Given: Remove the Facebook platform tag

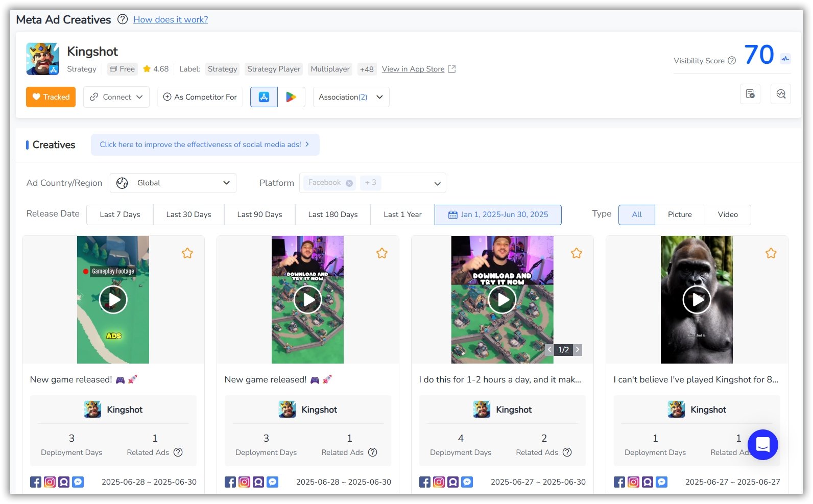Looking at the screenshot, I should (x=349, y=183).
